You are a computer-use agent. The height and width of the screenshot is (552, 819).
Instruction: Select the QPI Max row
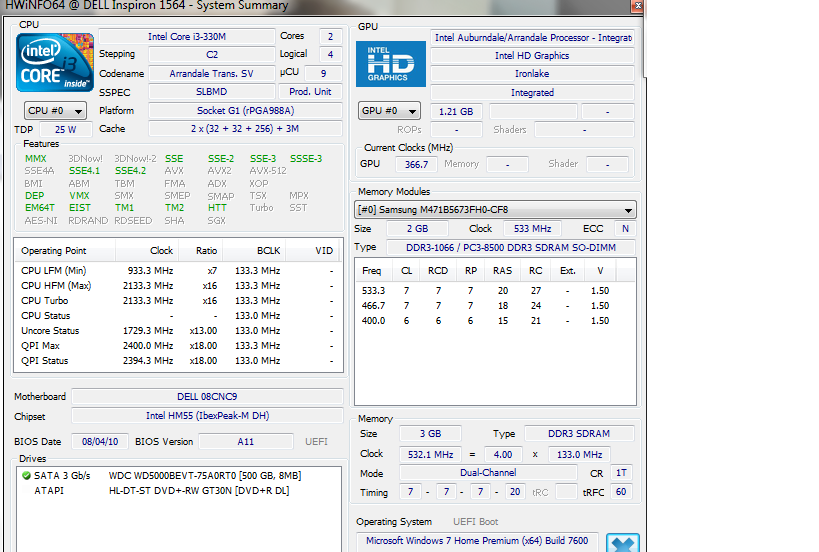[178, 346]
